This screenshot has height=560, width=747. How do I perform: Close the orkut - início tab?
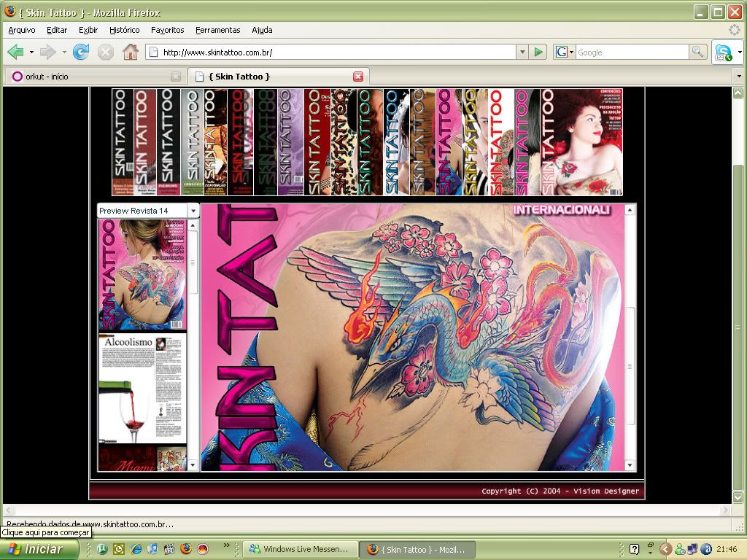click(176, 76)
